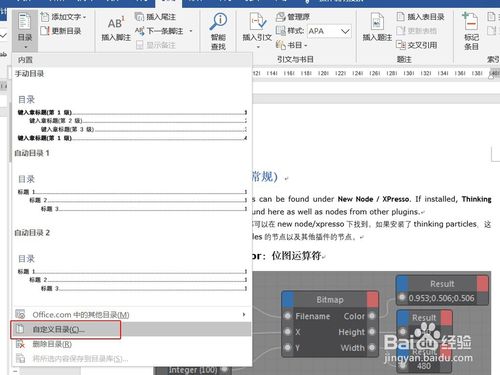Select 将所选内容保存到目录库(S)... entry
The height and width of the screenshot is (375, 500).
(x=132, y=359)
